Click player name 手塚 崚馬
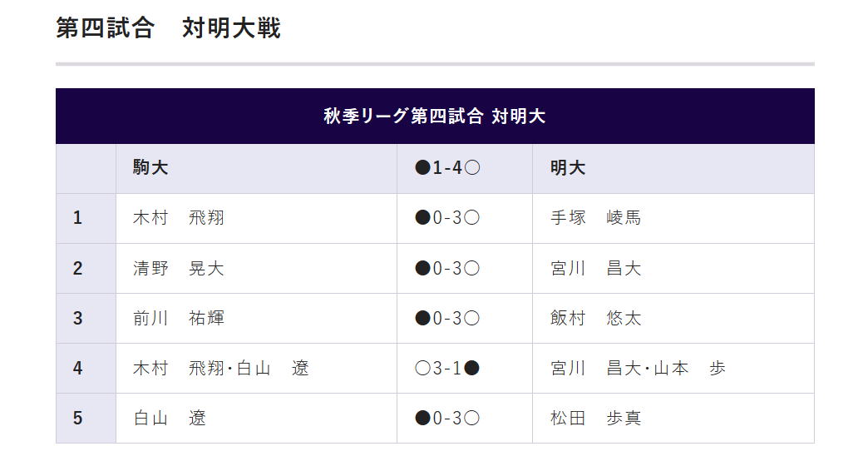 [595, 218]
